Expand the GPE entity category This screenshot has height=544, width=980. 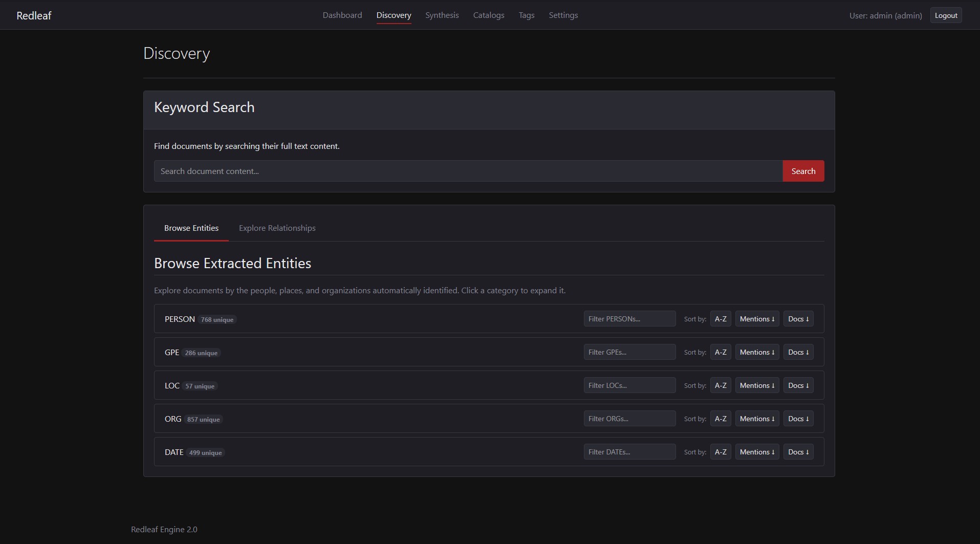pos(172,352)
